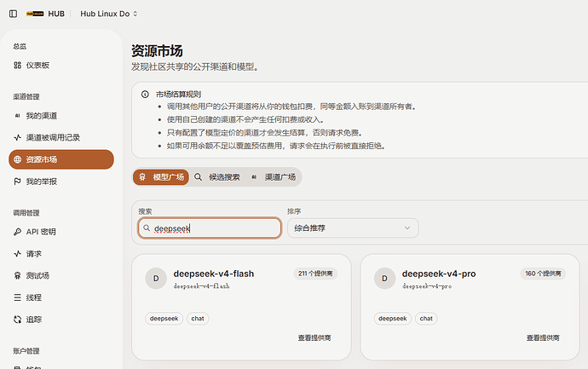Viewport: 588px width, 369px height.
Task: Click 查看提供商 on deepseek-v4-flash card
Action: coord(314,337)
